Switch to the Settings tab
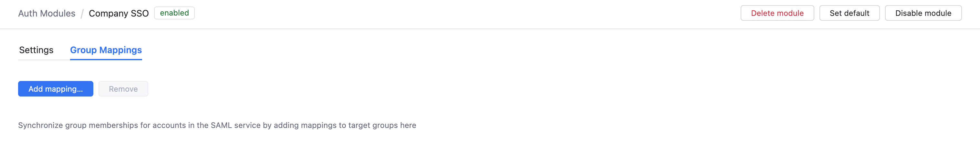Screen dimensions: 980x149 (36, 50)
